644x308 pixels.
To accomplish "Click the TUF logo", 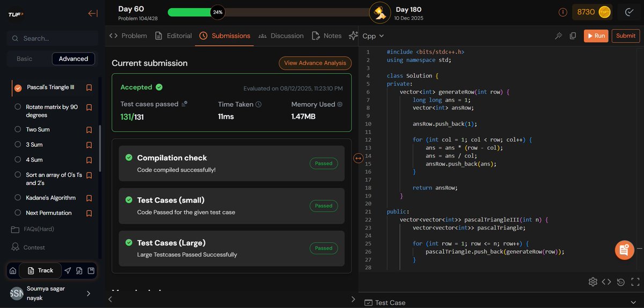I will point(16,14).
